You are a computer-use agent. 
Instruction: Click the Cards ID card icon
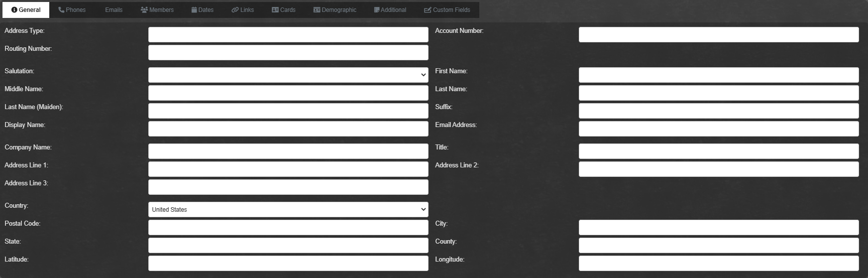coord(275,10)
